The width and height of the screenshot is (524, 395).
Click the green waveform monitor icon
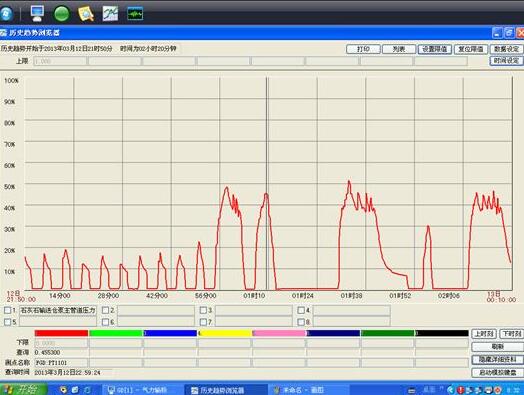135,14
